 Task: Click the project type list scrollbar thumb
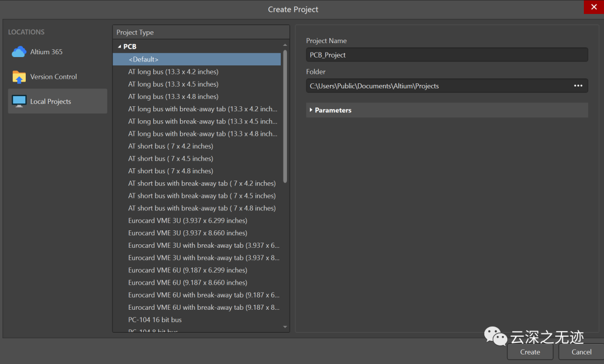click(x=285, y=116)
